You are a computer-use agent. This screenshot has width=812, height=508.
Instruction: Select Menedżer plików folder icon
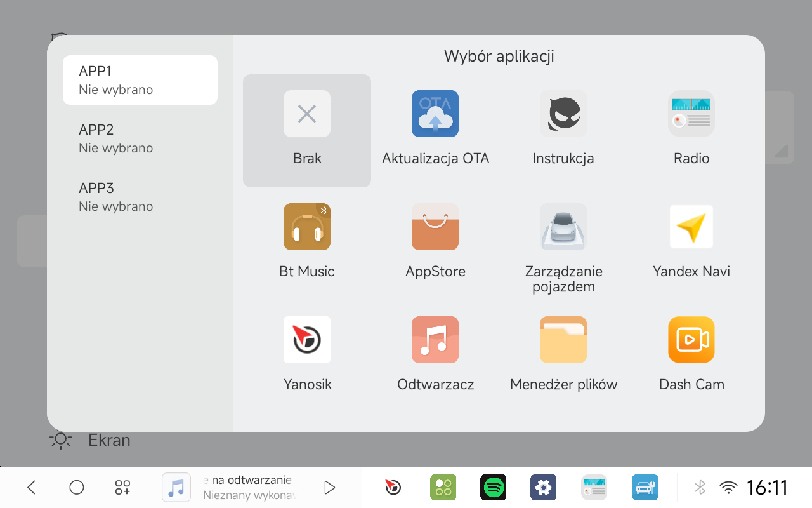point(563,340)
